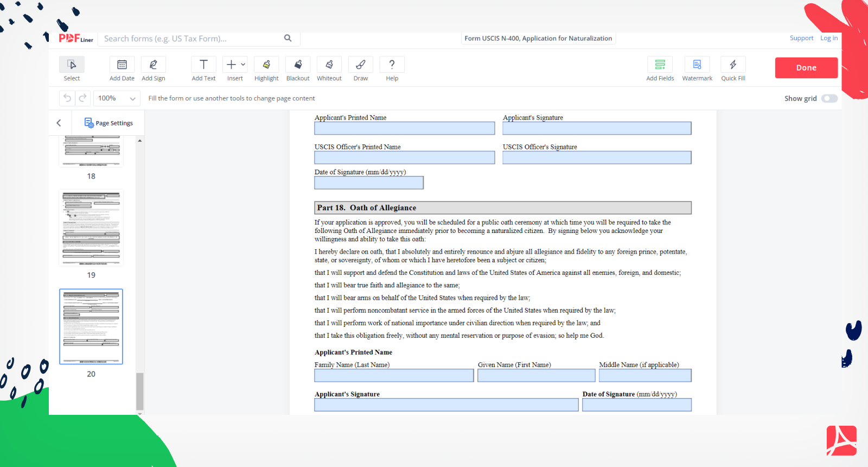
Task: Open the Watermark tool
Action: click(x=697, y=65)
